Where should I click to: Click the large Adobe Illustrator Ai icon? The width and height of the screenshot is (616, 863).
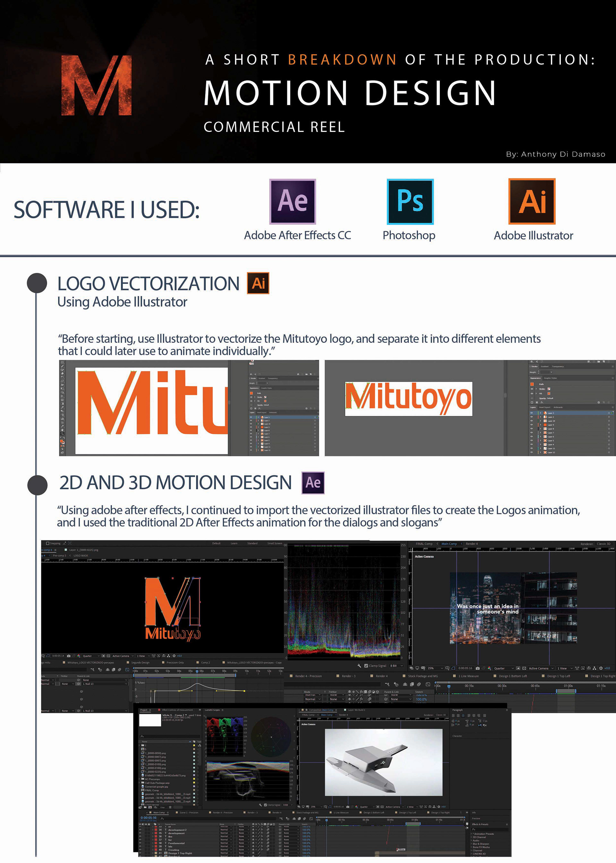pos(532,201)
